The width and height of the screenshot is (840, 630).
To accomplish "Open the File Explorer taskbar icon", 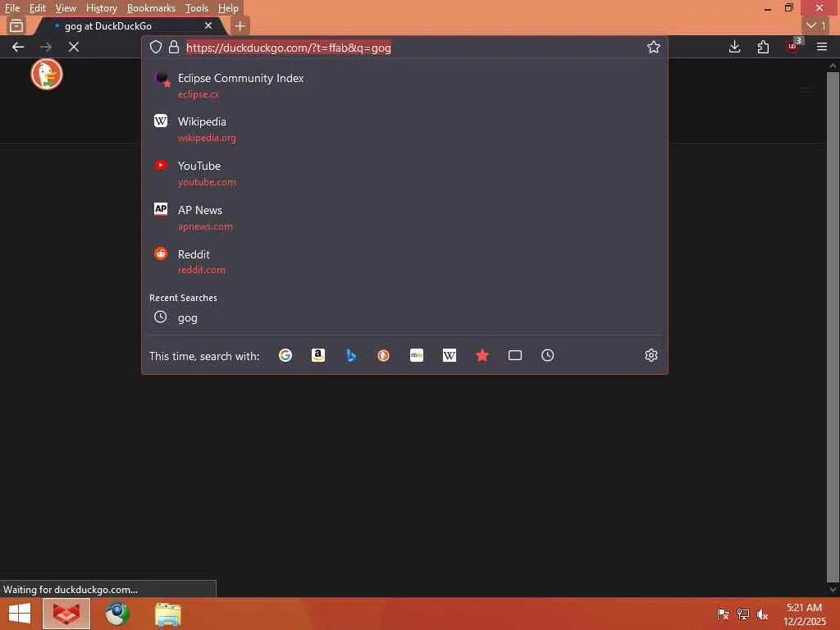I will 167,614.
